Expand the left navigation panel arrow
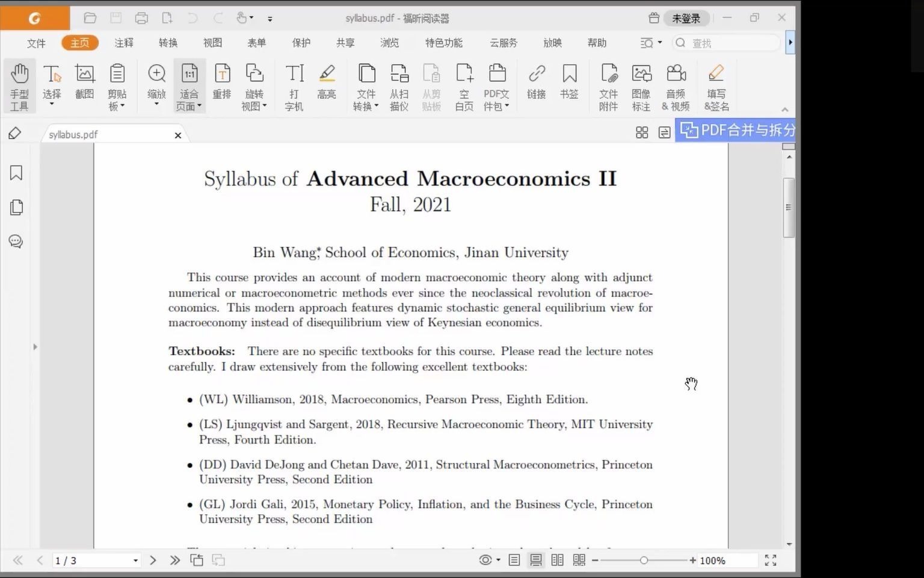 35,347
